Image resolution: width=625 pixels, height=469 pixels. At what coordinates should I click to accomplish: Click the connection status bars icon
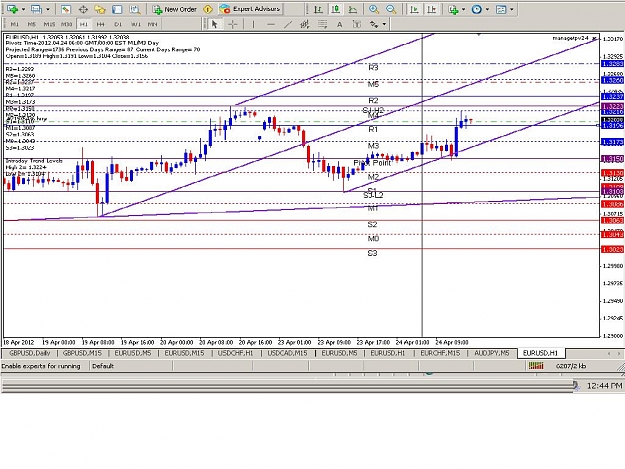[x=536, y=365]
